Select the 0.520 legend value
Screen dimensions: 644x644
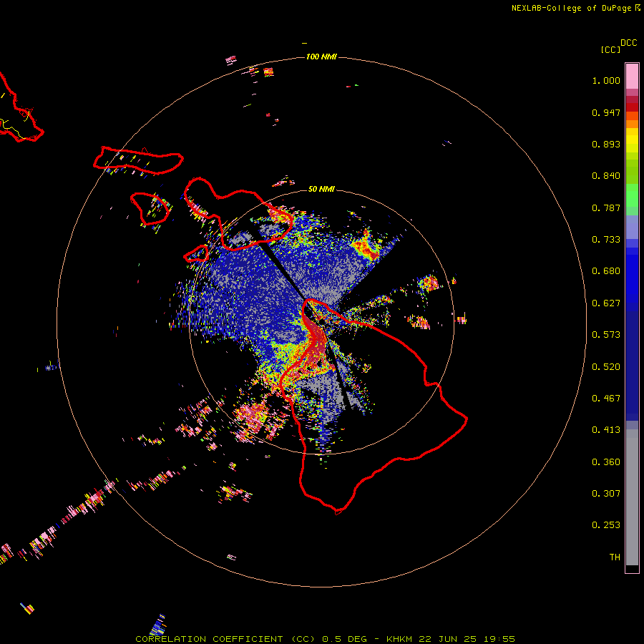(x=606, y=367)
